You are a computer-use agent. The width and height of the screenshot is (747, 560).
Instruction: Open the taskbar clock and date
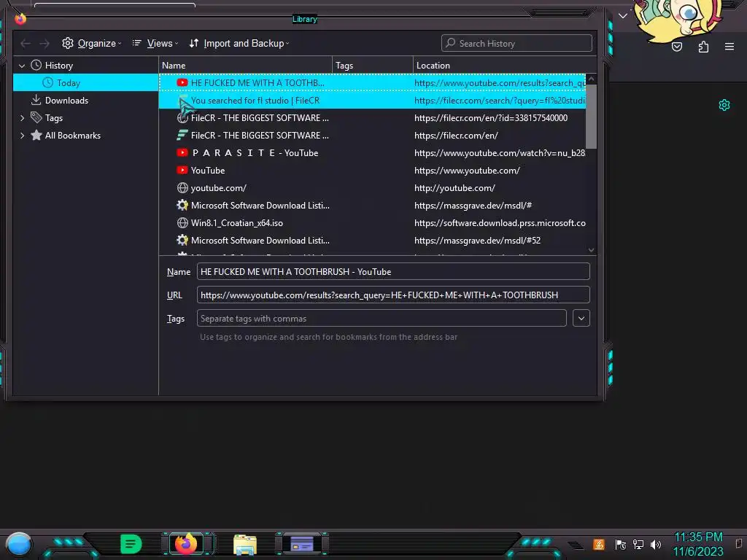pos(698,544)
